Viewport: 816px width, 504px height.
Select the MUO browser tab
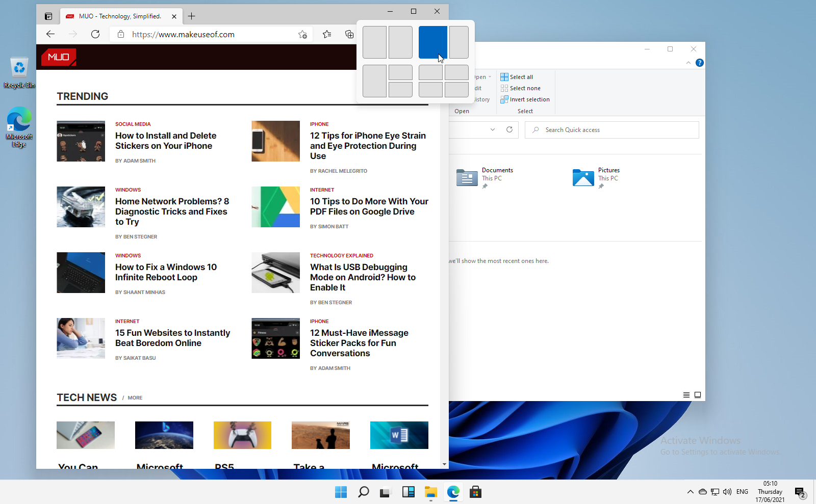tap(120, 16)
